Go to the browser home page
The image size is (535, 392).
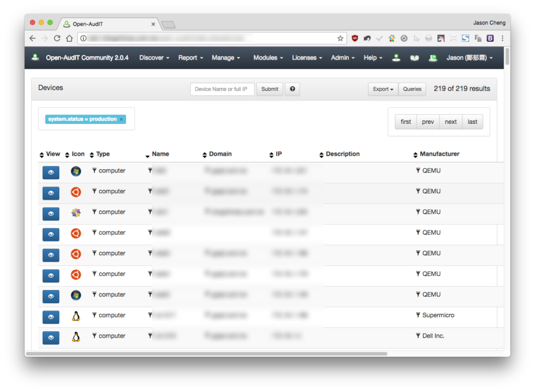[x=69, y=38]
